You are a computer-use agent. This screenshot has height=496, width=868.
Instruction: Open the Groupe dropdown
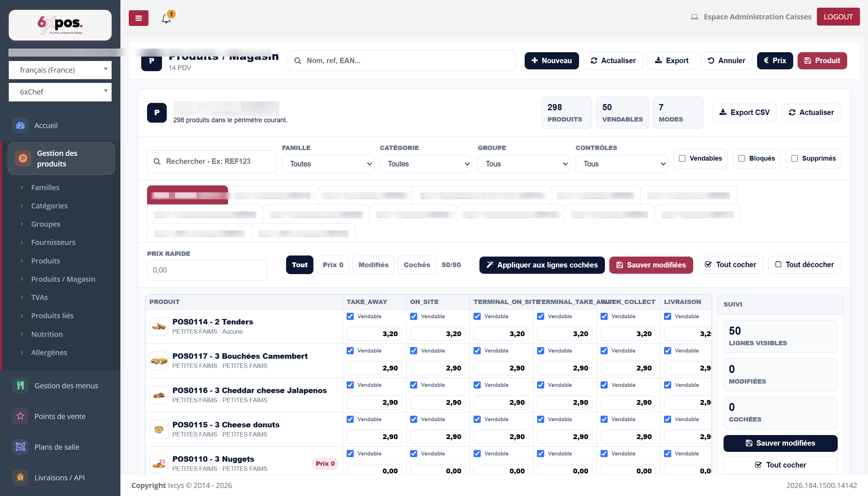pos(524,164)
